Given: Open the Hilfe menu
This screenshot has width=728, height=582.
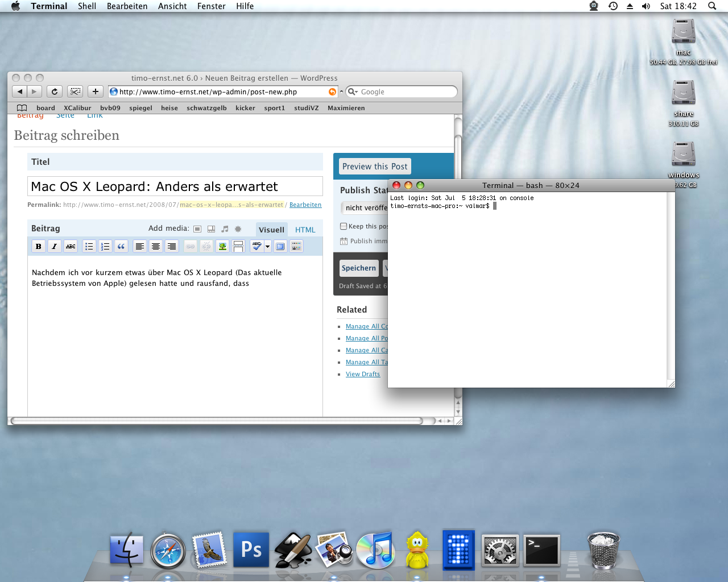Looking at the screenshot, I should coord(245,6).
